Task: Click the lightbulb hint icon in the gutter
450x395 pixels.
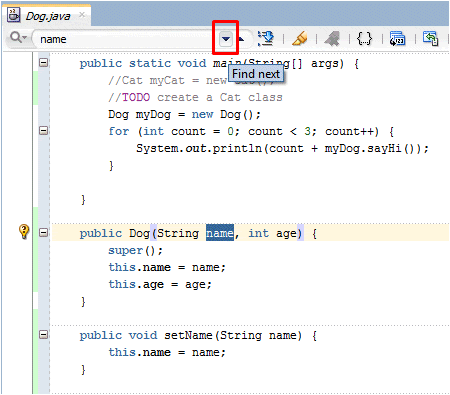Action: (x=24, y=231)
